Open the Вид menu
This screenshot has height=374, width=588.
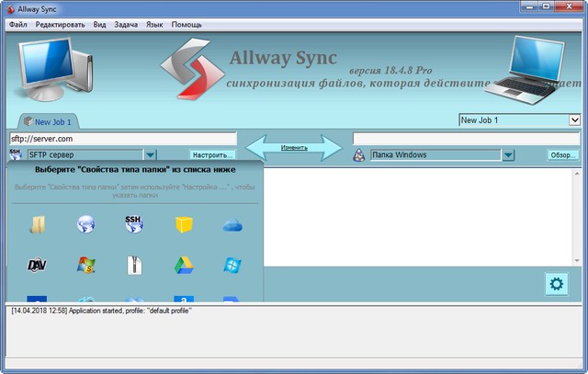pyautogui.click(x=99, y=25)
